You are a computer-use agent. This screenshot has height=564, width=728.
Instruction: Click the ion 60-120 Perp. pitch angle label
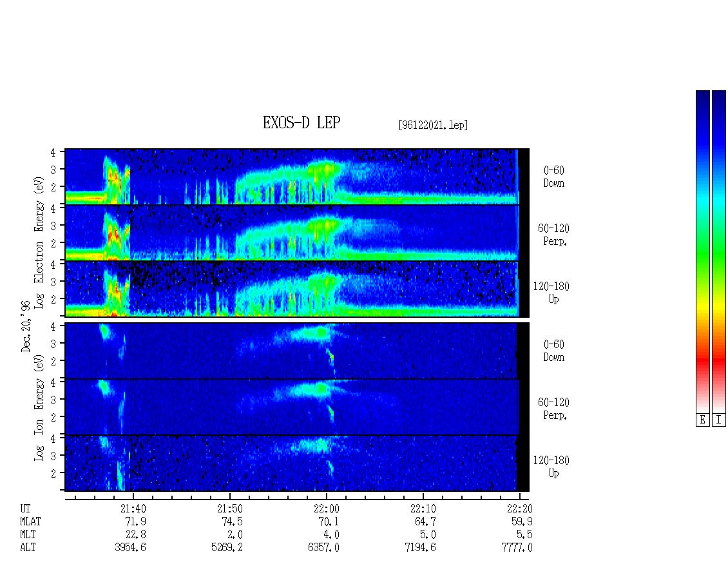click(x=553, y=409)
